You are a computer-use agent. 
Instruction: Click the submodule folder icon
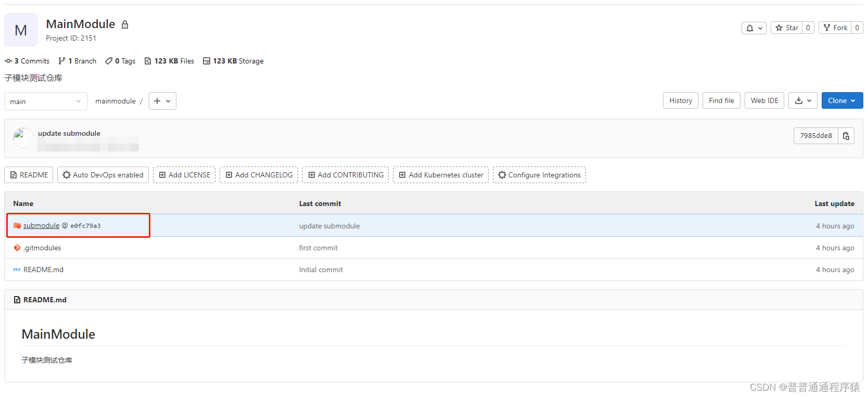point(17,226)
